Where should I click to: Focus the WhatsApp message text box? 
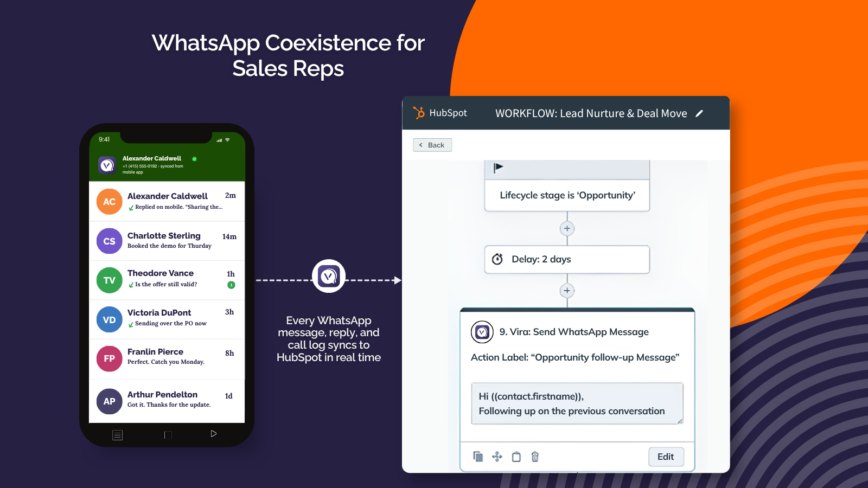577,403
